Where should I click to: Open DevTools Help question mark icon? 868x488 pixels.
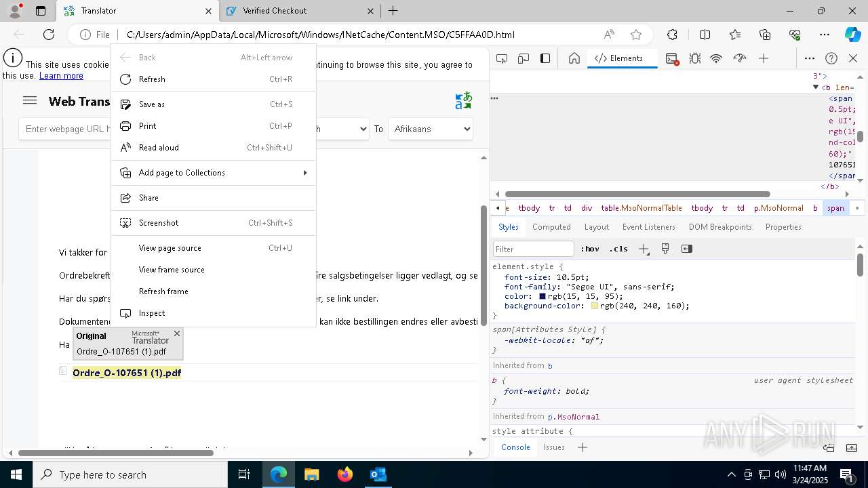[831, 58]
